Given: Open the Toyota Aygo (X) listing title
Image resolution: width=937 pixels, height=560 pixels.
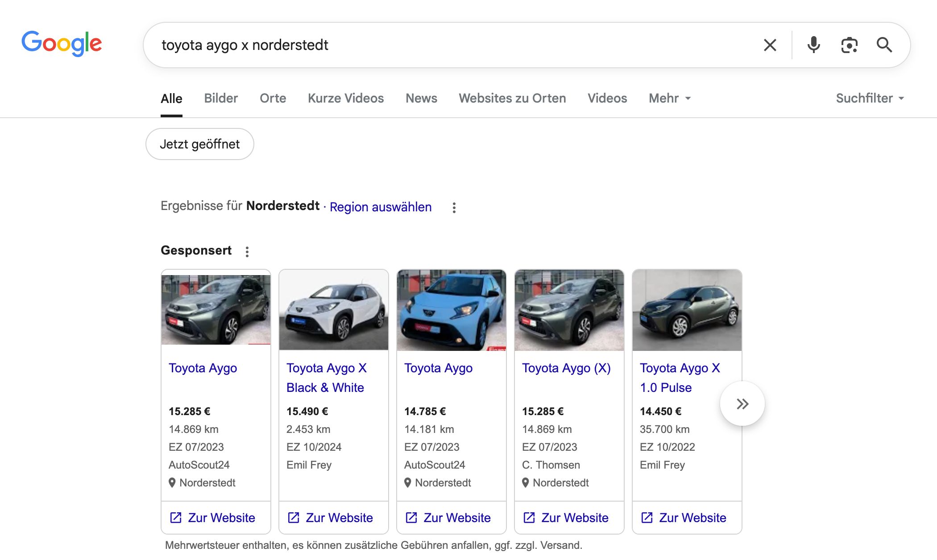Looking at the screenshot, I should (566, 368).
